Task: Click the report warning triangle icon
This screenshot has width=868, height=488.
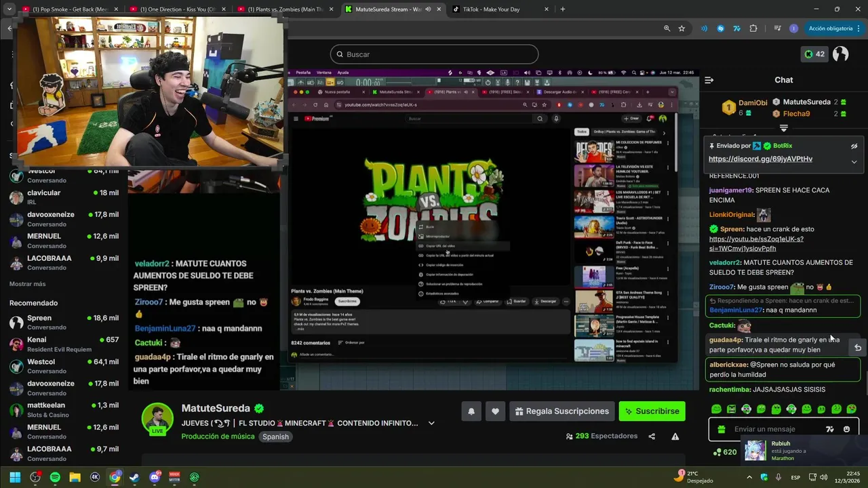Action: (675, 436)
